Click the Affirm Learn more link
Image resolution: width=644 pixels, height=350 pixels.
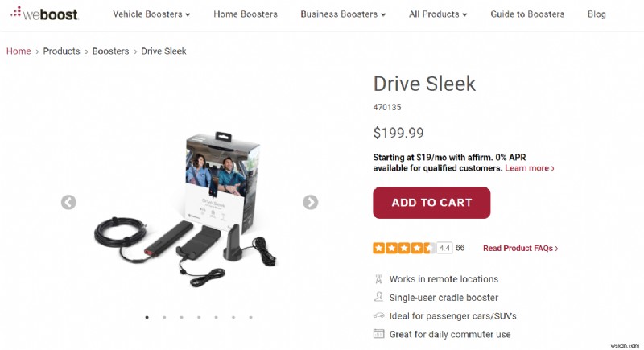[x=529, y=168]
